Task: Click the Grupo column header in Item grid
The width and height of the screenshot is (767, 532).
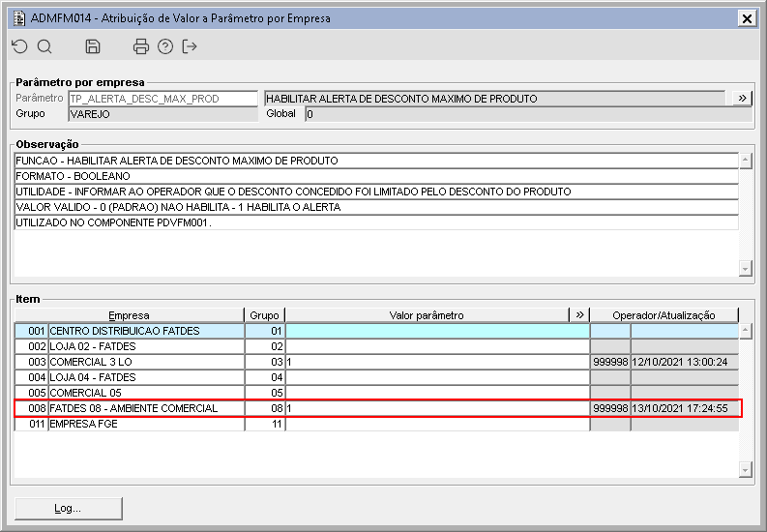Action: (x=265, y=315)
